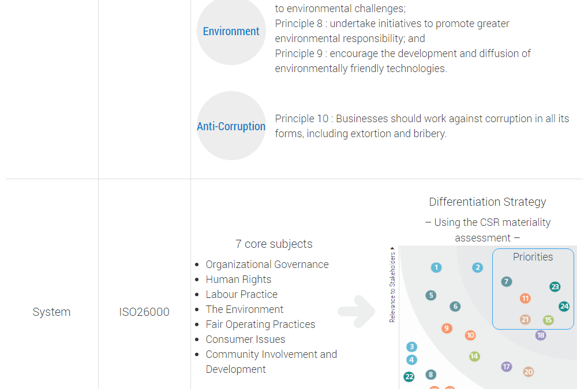Image resolution: width=588 pixels, height=389 pixels.
Task: Click the Differentiation Strategy heading
Action: point(488,202)
